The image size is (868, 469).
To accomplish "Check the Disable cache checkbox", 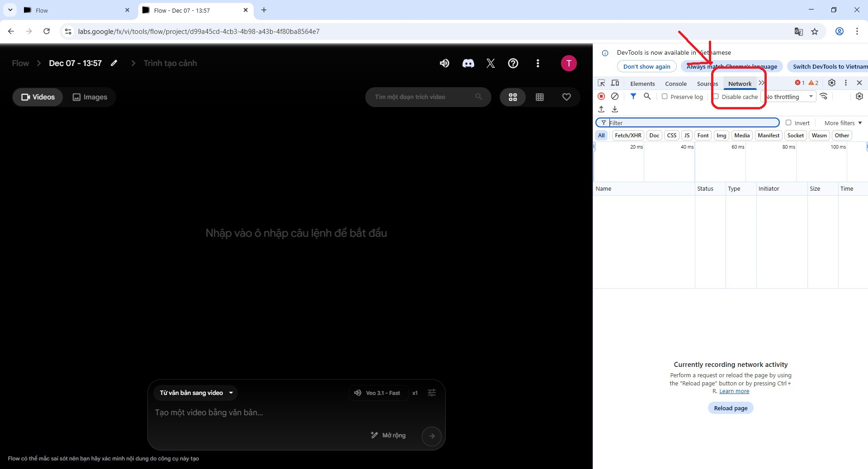I will click(x=716, y=96).
